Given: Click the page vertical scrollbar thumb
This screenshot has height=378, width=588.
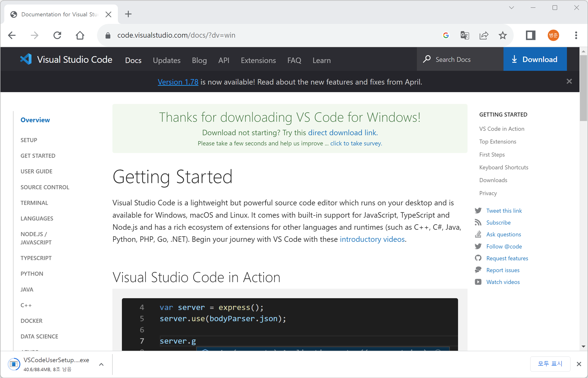Looking at the screenshot, I should point(583,88).
